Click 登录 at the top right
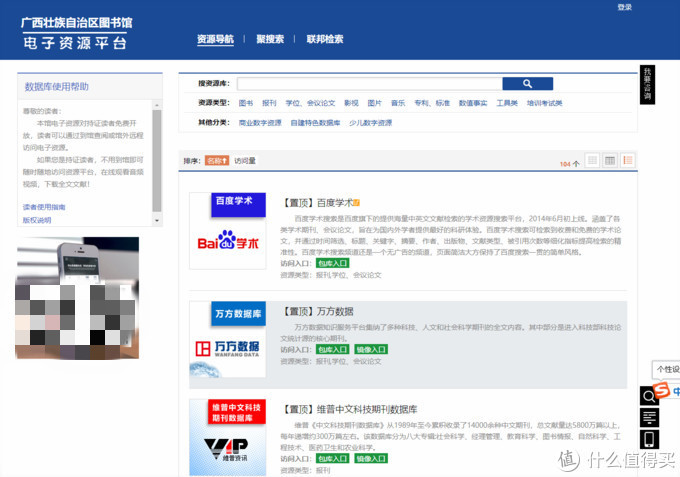 (624, 7)
